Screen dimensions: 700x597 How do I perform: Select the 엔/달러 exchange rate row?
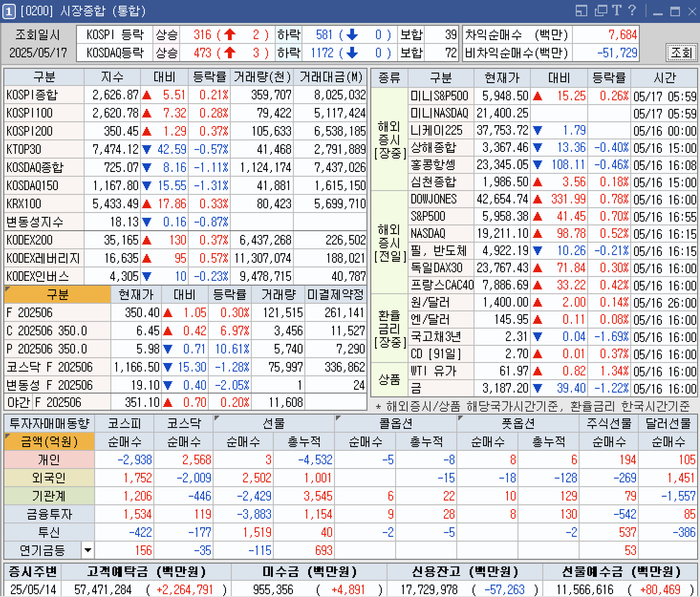point(553,320)
